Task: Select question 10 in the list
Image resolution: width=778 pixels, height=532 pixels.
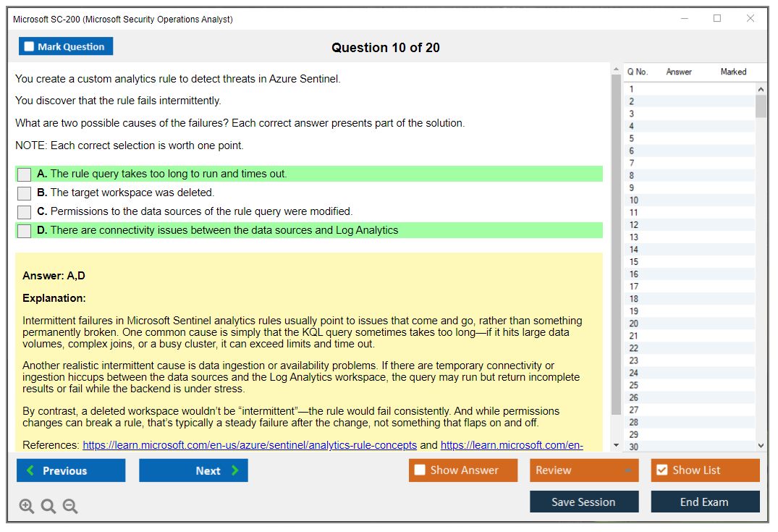Action: [634, 200]
